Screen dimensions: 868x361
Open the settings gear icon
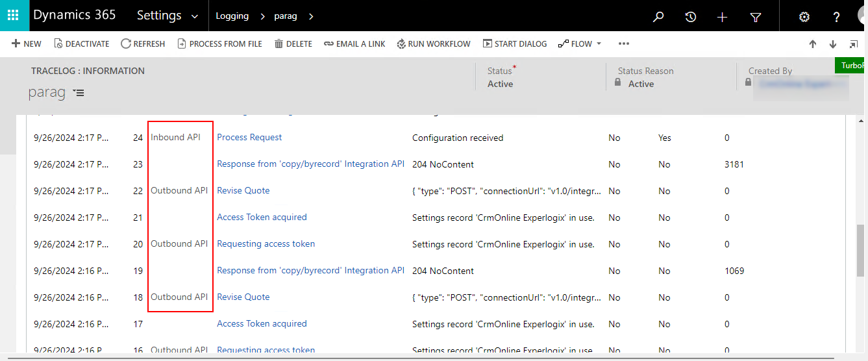pyautogui.click(x=804, y=17)
